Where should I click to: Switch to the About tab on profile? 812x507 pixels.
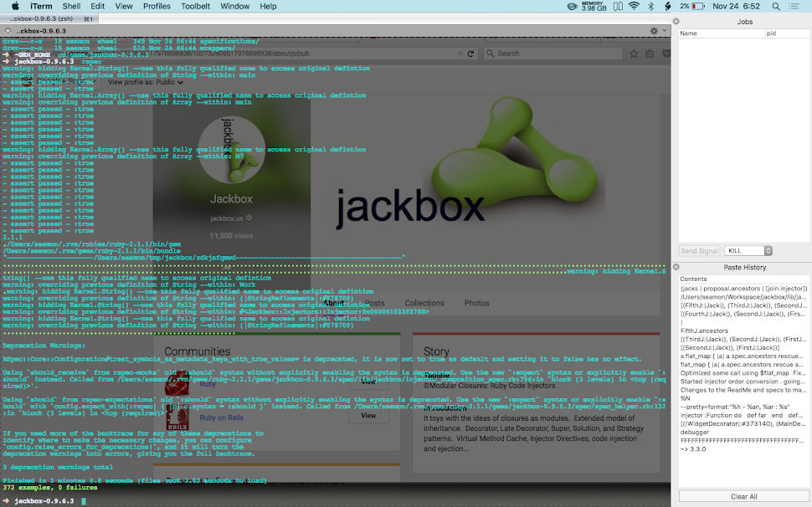(333, 303)
